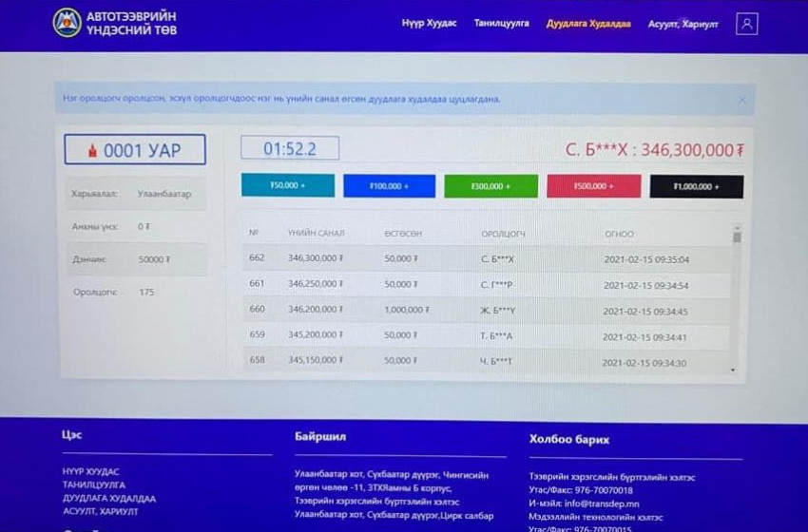The image size is (808, 532).
Task: Click the 01:52.2 countdown timer
Action: tap(290, 148)
